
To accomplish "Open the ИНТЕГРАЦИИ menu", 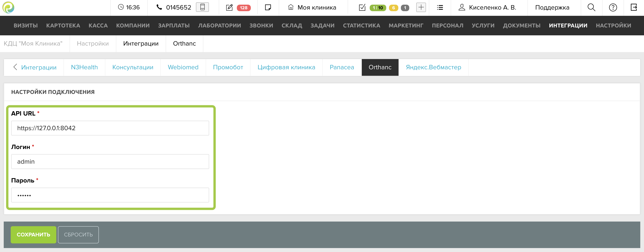I will [x=568, y=26].
